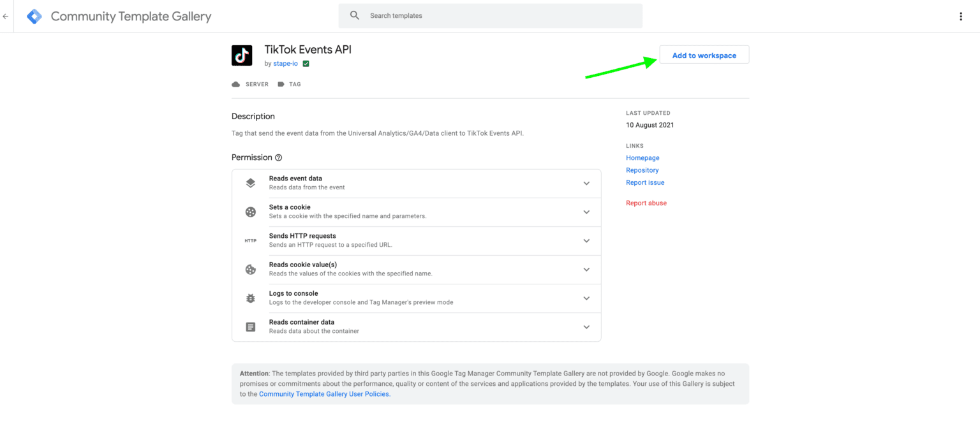Viewport: 980px width, 424px height.
Task: Click the Reads event data row title
Action: (x=295, y=179)
